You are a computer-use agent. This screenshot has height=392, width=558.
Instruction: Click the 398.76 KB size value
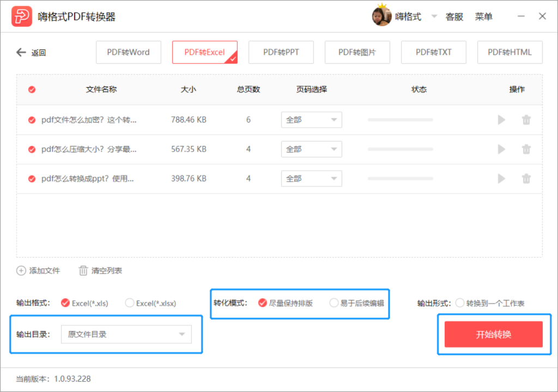tap(189, 179)
